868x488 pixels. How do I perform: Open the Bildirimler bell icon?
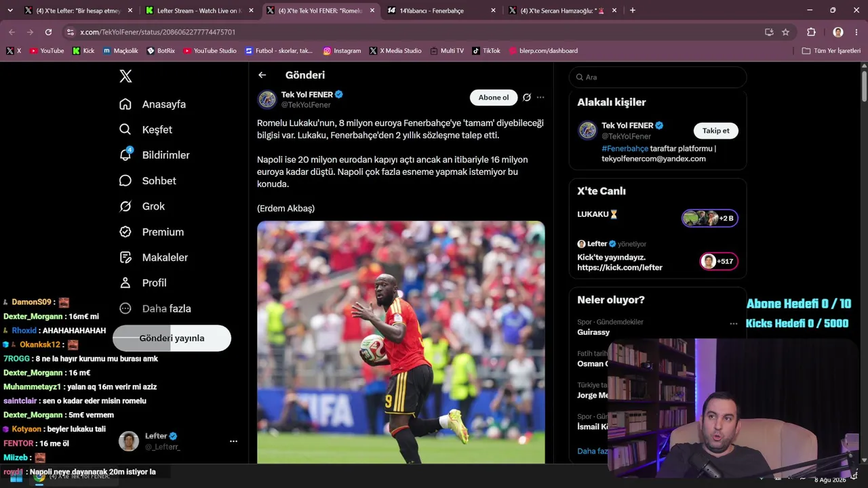125,155
